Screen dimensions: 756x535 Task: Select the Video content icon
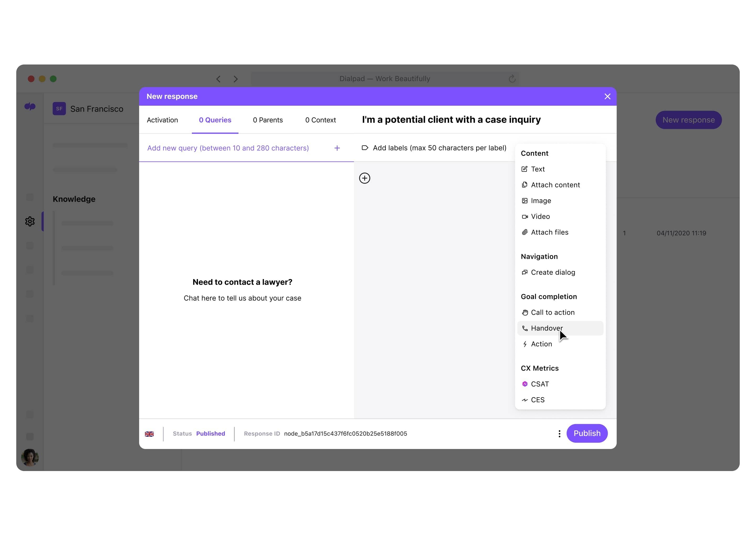(524, 216)
